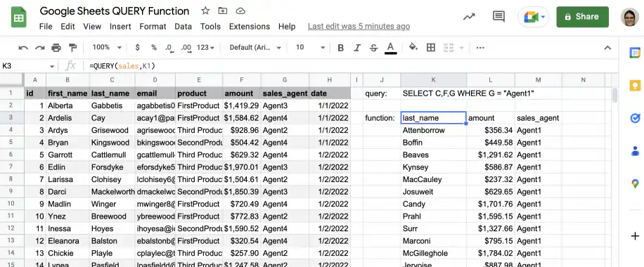
Task: Click the selected last_name cell K3
Action: tap(433, 118)
